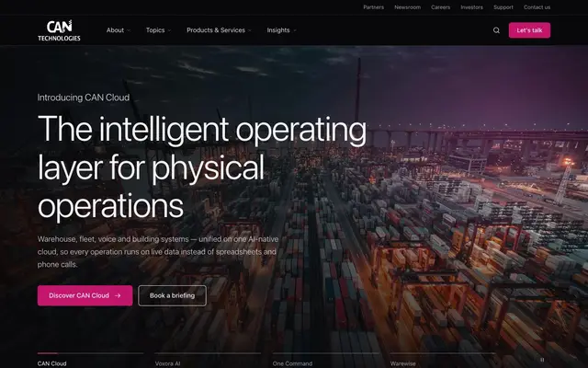
Task: Click the Contact us link
Action: [537, 7]
